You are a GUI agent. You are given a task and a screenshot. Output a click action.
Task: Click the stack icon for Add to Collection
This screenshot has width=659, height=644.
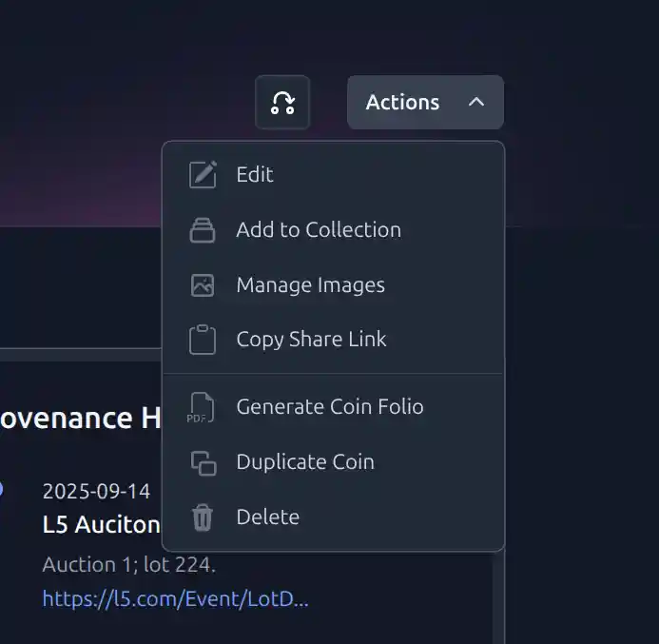(x=203, y=230)
